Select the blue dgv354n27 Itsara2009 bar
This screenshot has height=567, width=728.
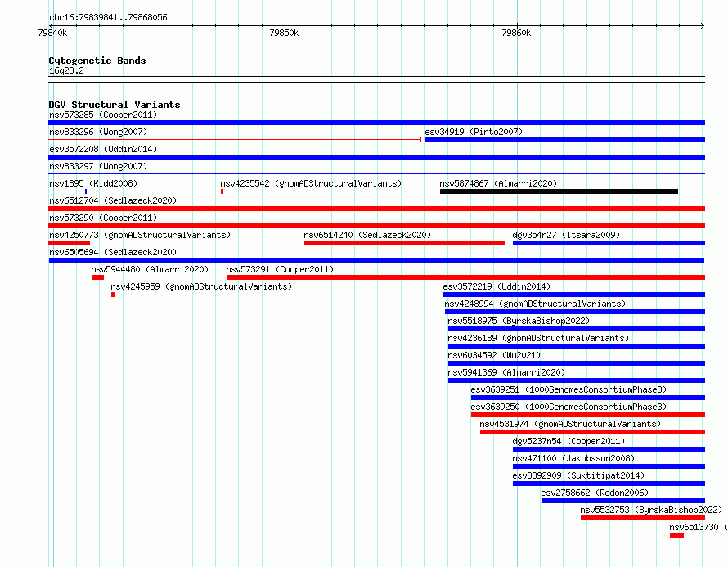point(609,243)
